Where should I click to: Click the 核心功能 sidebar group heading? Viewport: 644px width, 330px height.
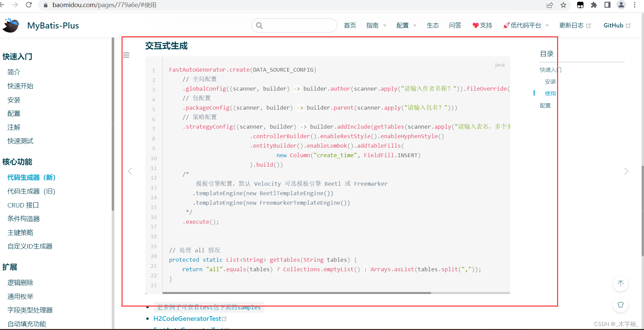pos(17,162)
